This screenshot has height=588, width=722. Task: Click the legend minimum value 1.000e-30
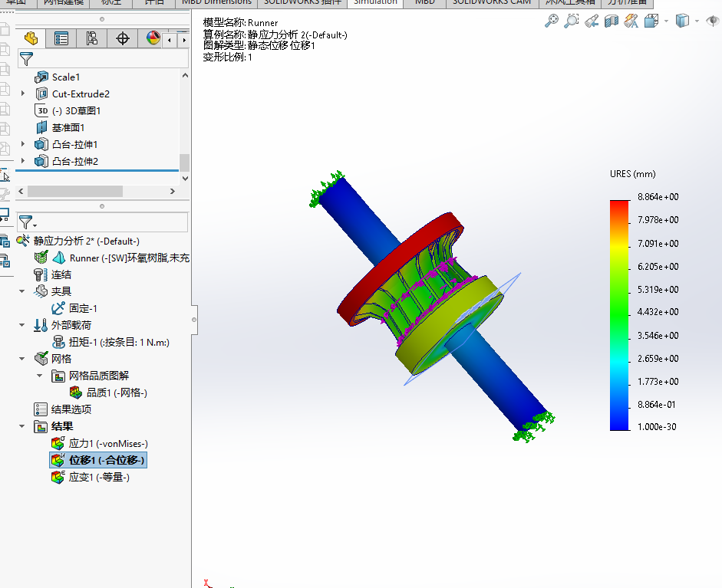657,427
